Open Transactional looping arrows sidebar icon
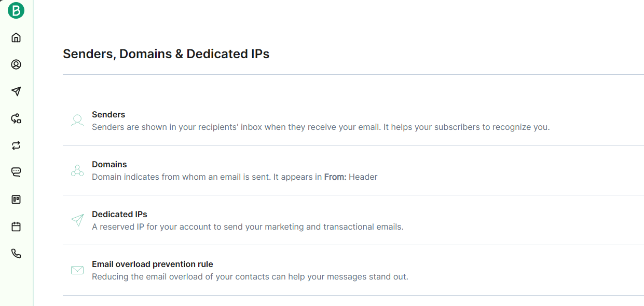Viewport: 644px width, 306px height. click(x=16, y=145)
